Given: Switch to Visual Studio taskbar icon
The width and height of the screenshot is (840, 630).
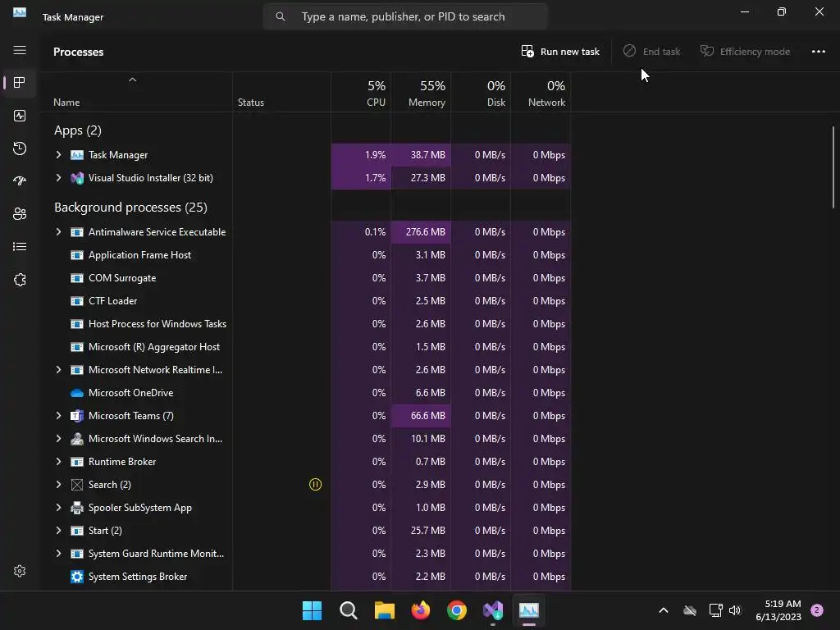Looking at the screenshot, I should coord(493,610).
